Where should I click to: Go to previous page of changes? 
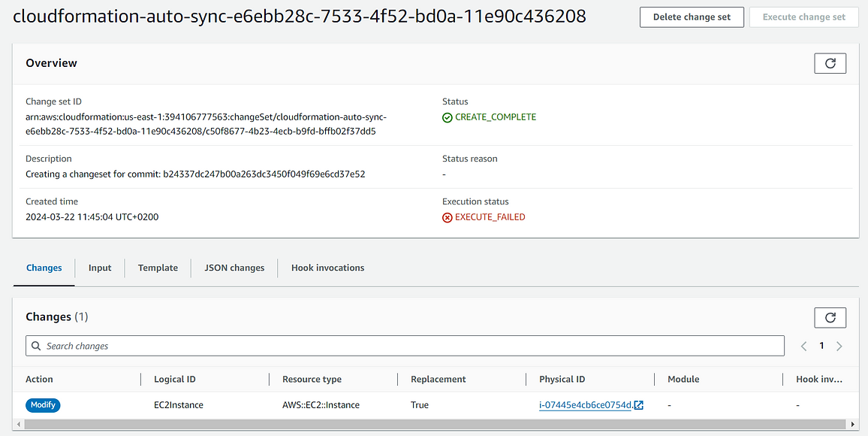tap(803, 347)
